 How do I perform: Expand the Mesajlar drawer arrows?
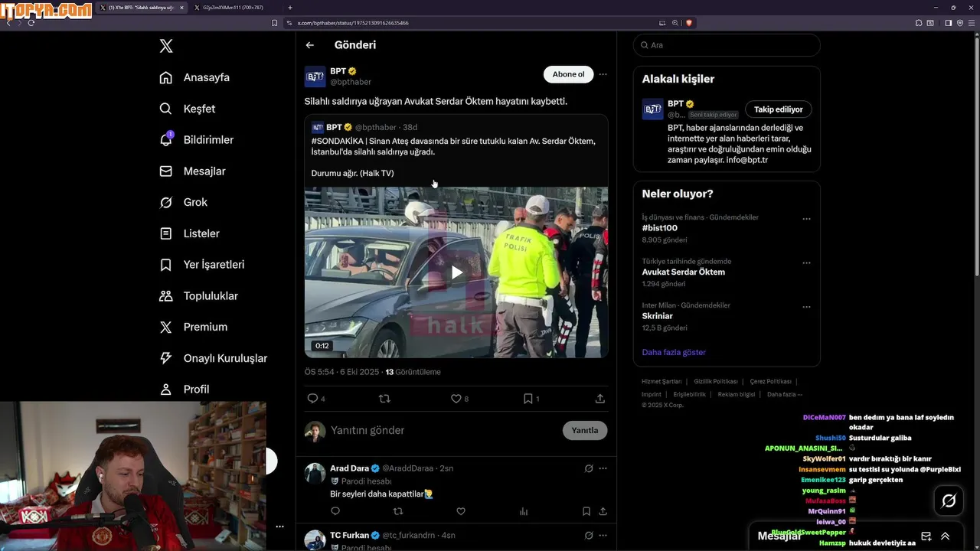tap(946, 536)
